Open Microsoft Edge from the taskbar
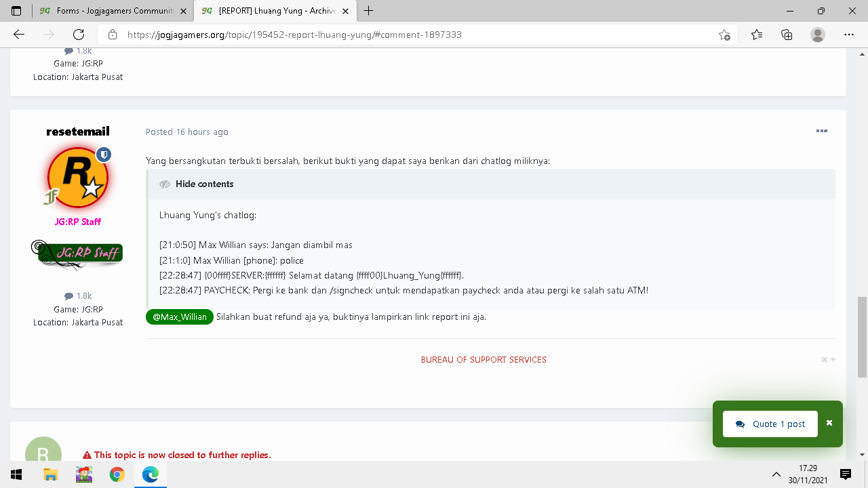The height and width of the screenshot is (488, 868). coord(151,474)
